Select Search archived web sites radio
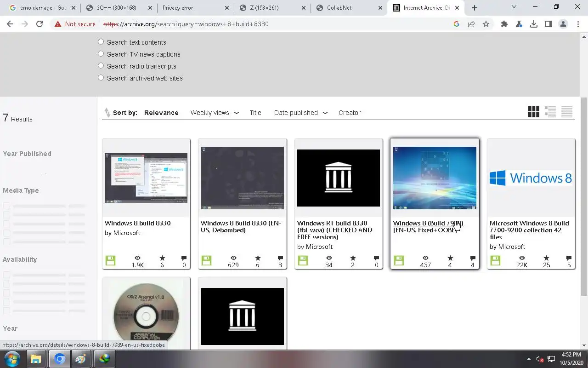The image size is (588, 368). pos(101,78)
